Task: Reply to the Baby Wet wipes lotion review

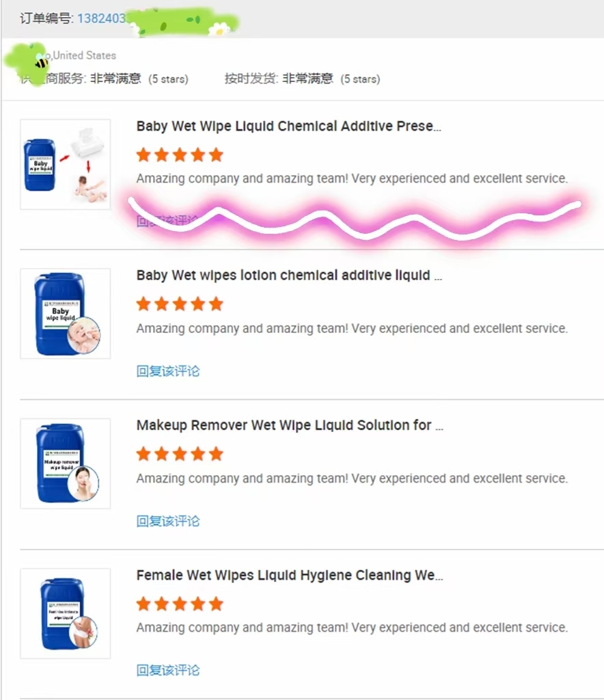Action: click(x=167, y=371)
